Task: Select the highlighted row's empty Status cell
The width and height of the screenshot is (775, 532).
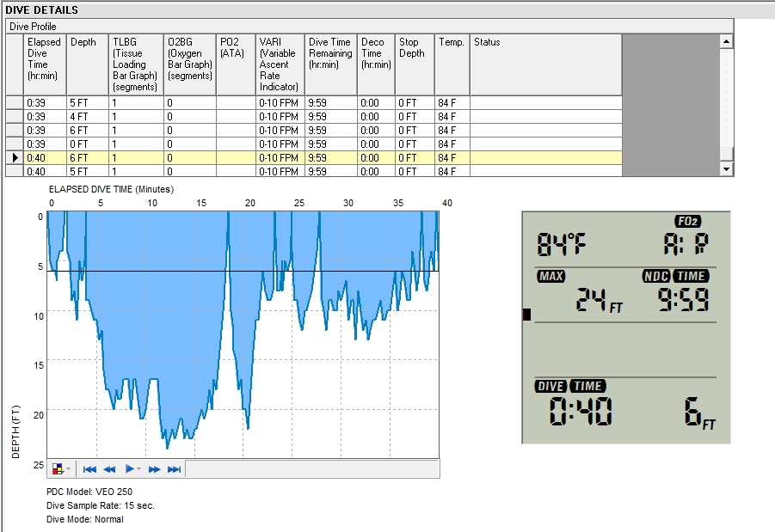Action: pos(545,157)
